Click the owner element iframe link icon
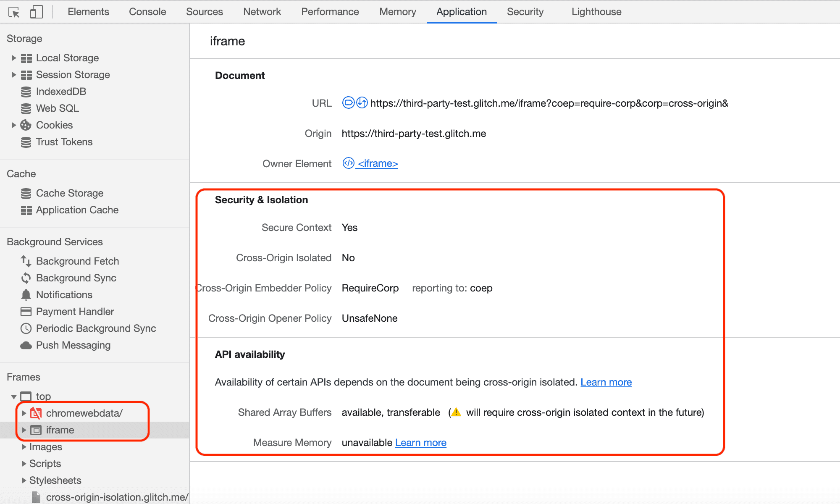 pyautogui.click(x=347, y=163)
